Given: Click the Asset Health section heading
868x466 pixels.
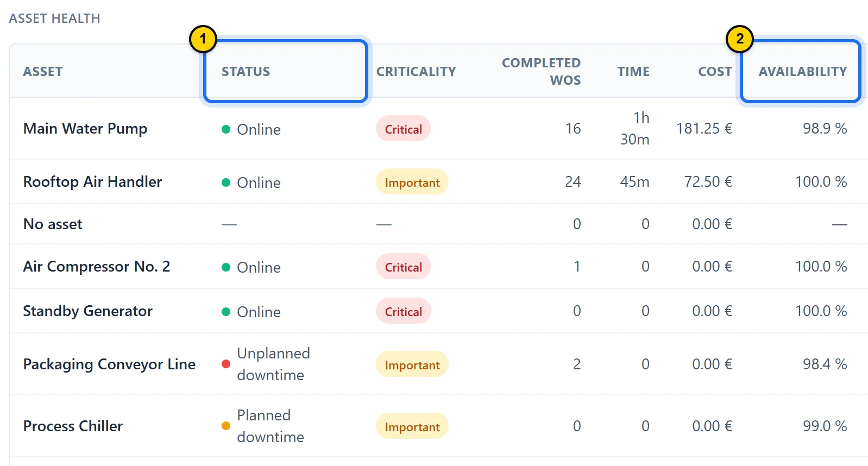Looking at the screenshot, I should click(55, 18).
